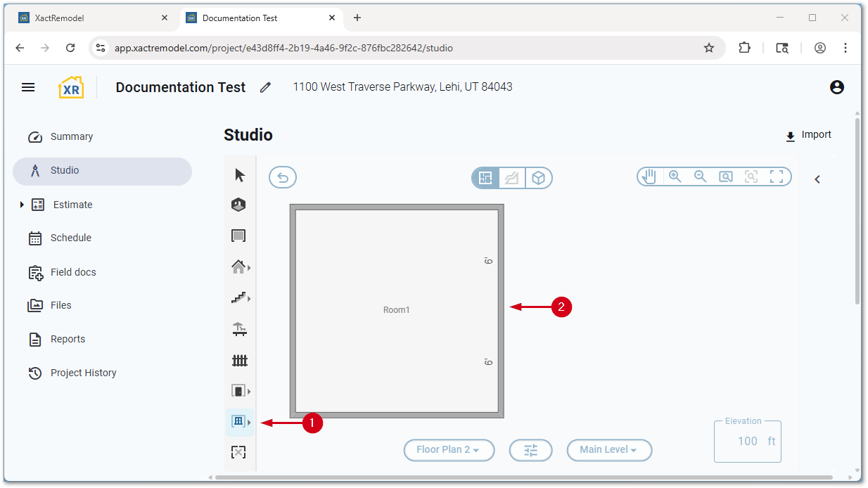Zoom in on the floor plan
Screen dimensions: 868x488
675,177
